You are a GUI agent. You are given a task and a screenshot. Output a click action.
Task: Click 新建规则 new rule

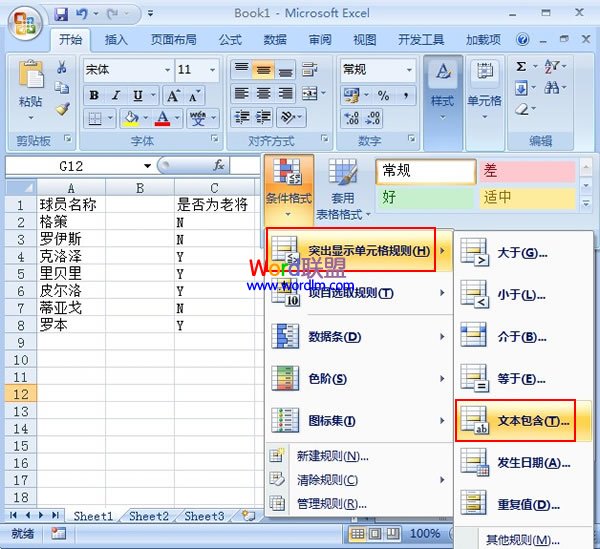point(359,456)
